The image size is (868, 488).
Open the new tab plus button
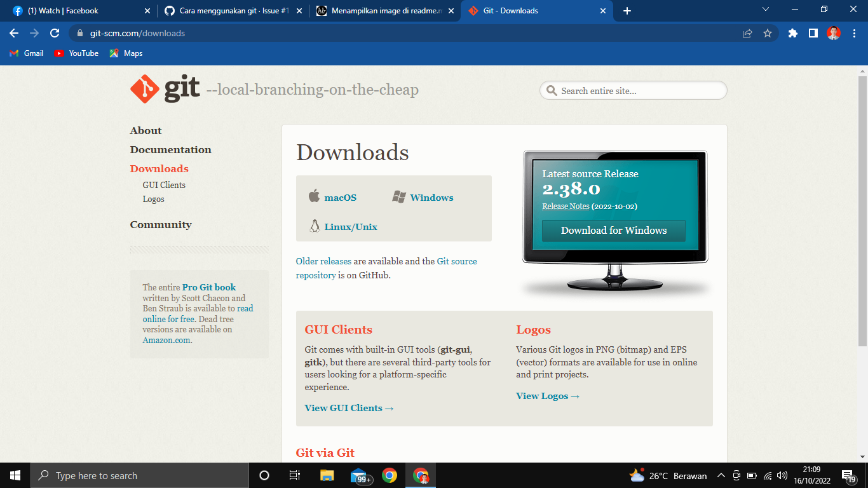(x=627, y=11)
